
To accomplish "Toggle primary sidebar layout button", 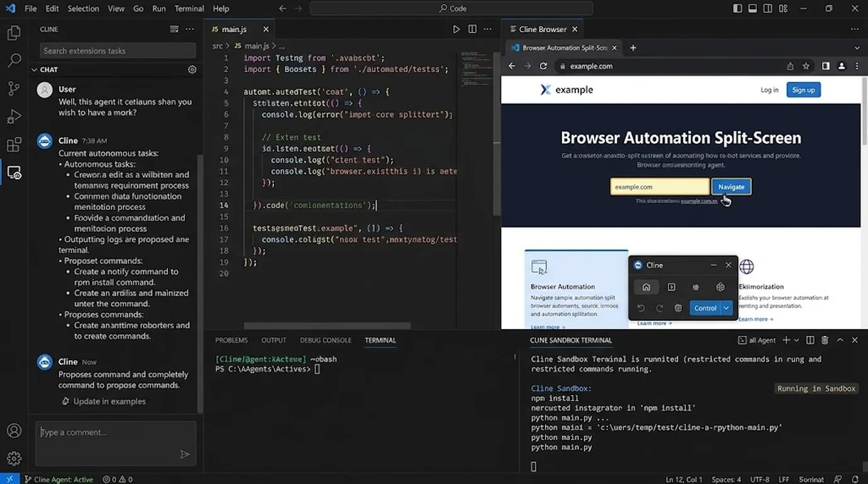I will pos(737,9).
